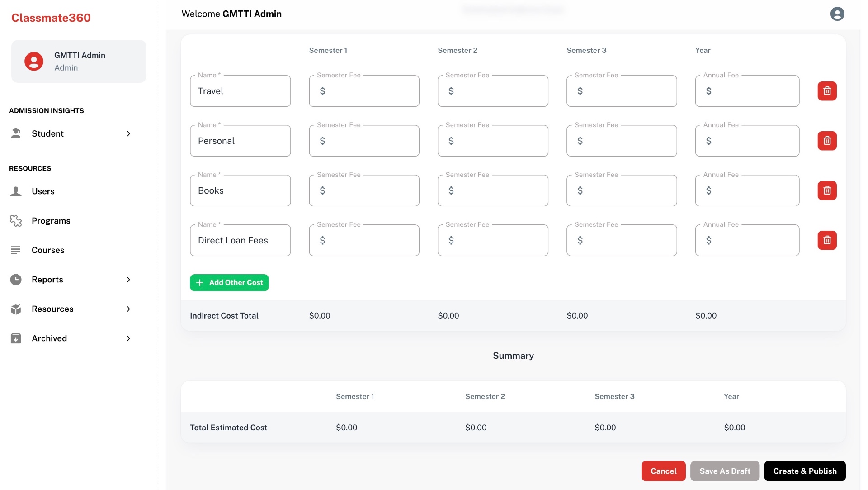Screen dimensions: 868x490
Task: Click the Student graduate icon in sidebar
Action: click(x=16, y=133)
